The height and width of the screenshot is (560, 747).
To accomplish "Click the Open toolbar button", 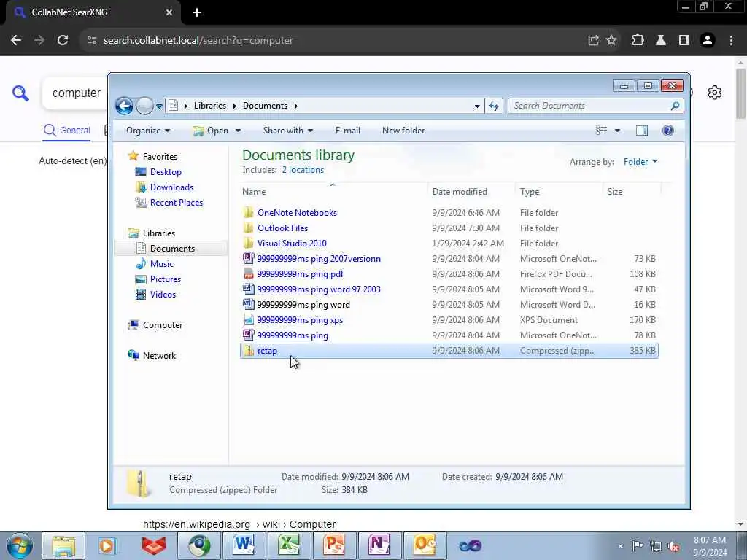I will pos(210,131).
